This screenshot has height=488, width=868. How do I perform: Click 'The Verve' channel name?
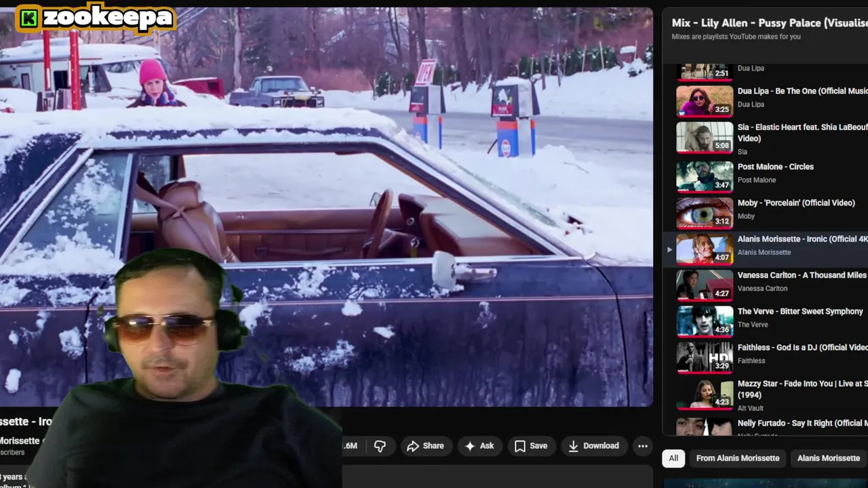tap(753, 325)
